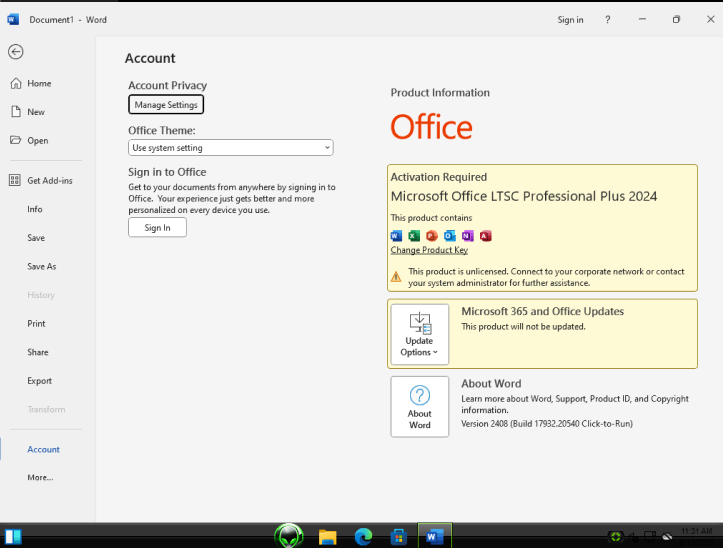Click the OneNote app icon in product contents

(468, 236)
